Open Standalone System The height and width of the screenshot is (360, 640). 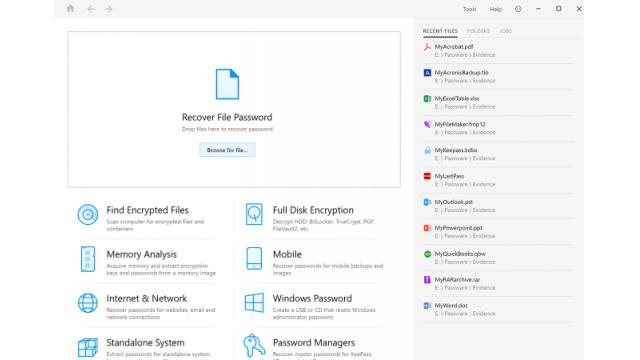click(x=145, y=342)
